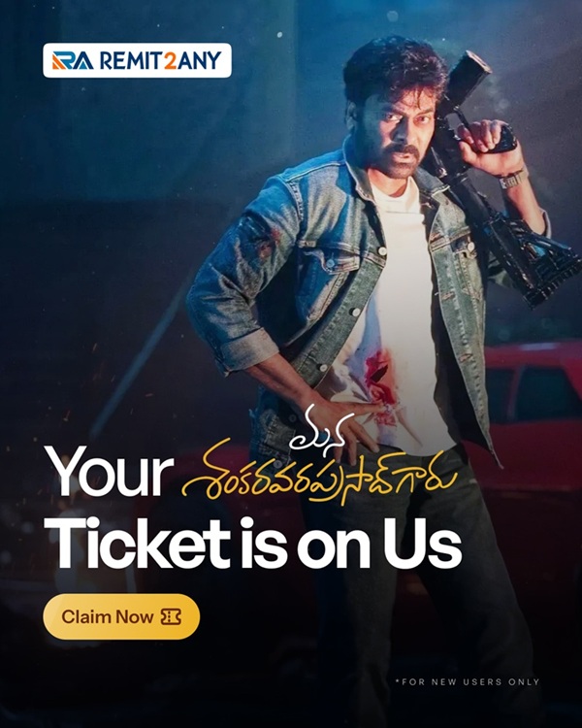Tap the ticket icon inside Claim Now

point(171,617)
